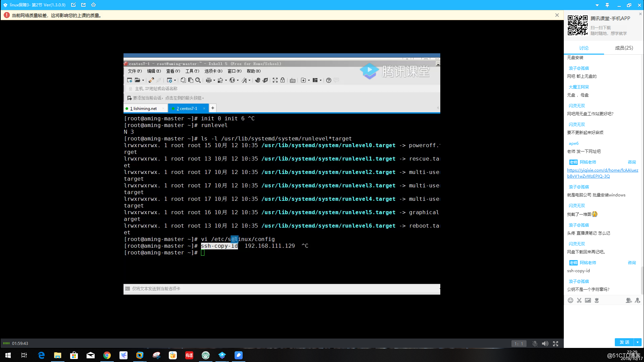Expand the Open session dropdown arrow

click(x=143, y=80)
